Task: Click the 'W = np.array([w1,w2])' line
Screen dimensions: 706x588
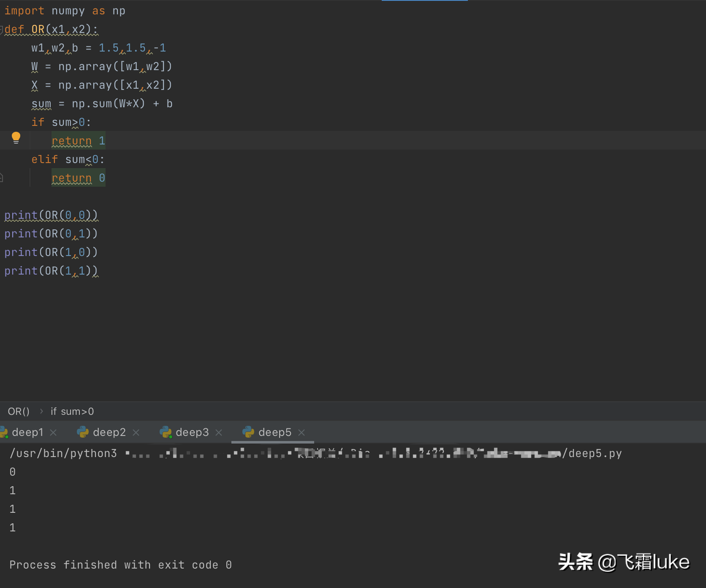Action: (x=102, y=67)
